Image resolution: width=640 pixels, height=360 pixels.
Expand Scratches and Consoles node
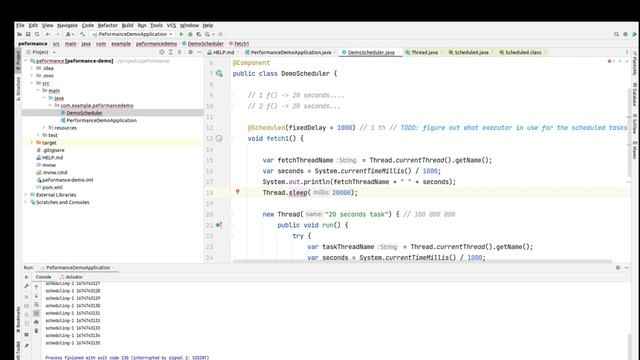tap(27, 202)
